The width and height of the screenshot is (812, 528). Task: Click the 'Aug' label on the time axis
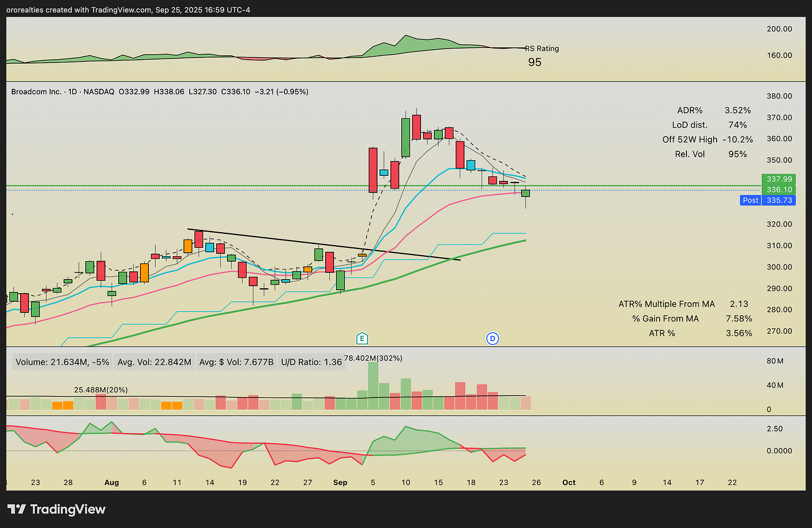(x=112, y=483)
